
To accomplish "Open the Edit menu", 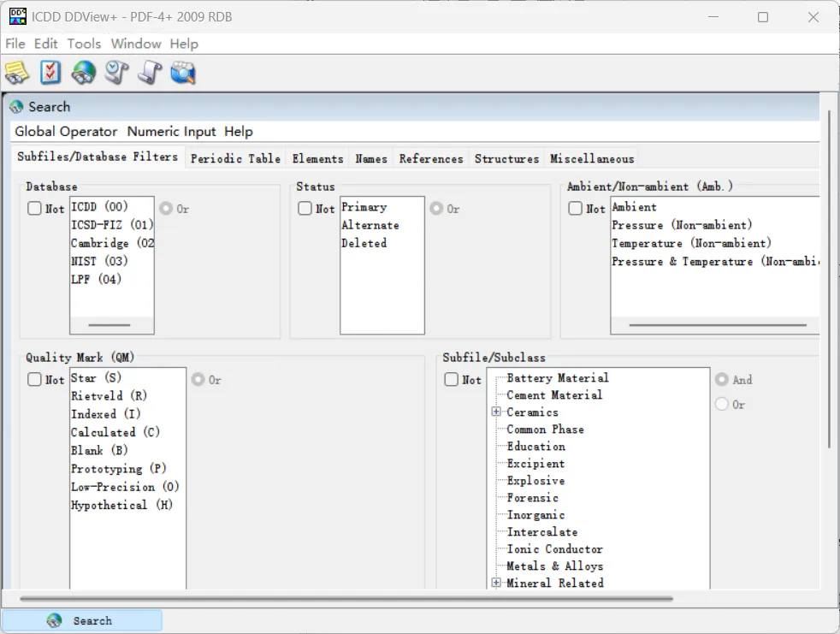I will 45,44.
